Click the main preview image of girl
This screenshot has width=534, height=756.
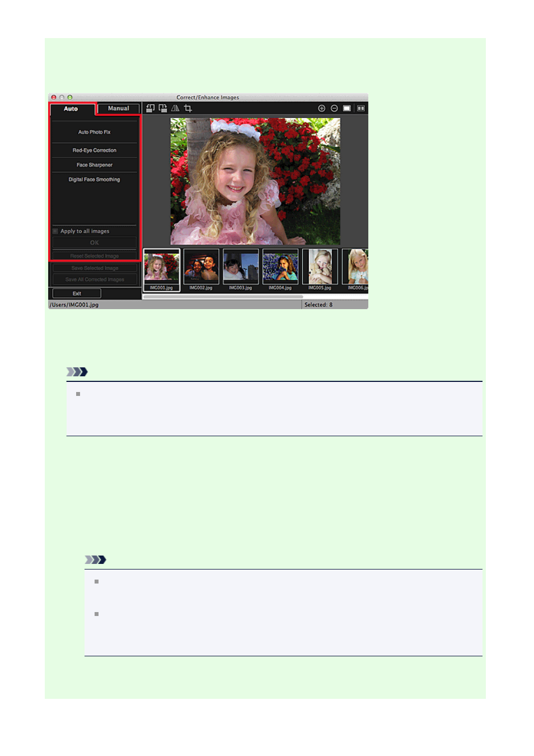pos(255,181)
